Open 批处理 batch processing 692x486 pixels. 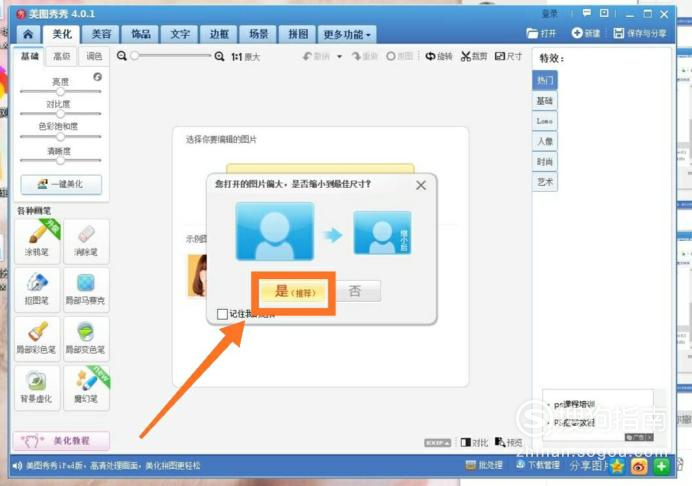484,465
